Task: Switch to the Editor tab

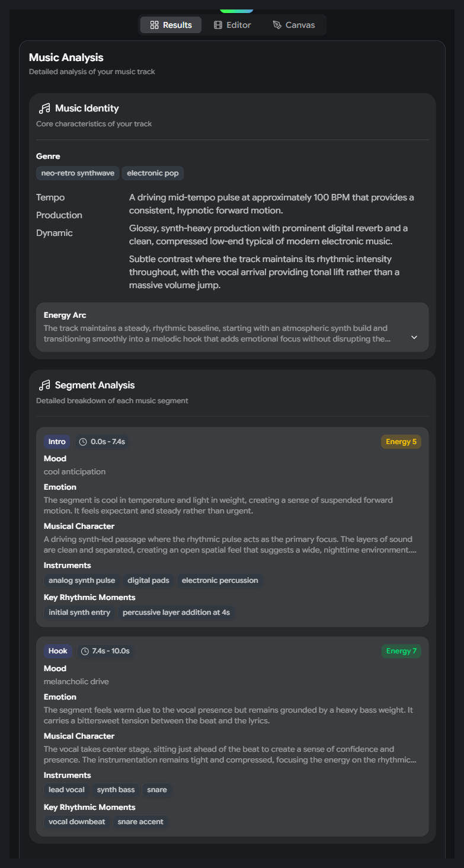Action: pyautogui.click(x=232, y=25)
